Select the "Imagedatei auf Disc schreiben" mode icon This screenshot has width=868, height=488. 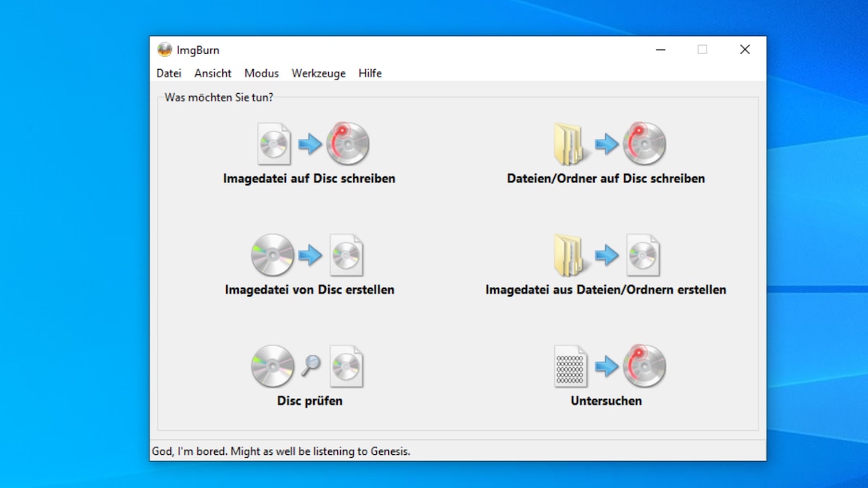pos(309,144)
